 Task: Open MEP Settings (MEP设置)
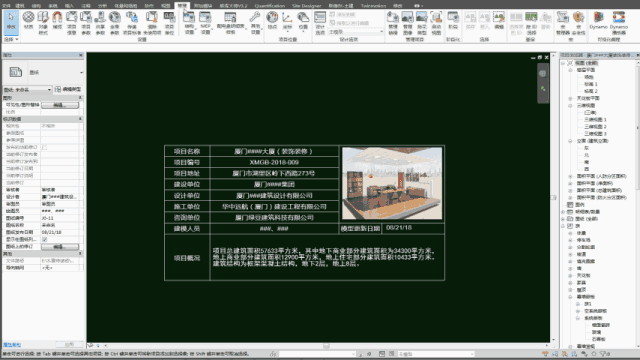(205, 22)
